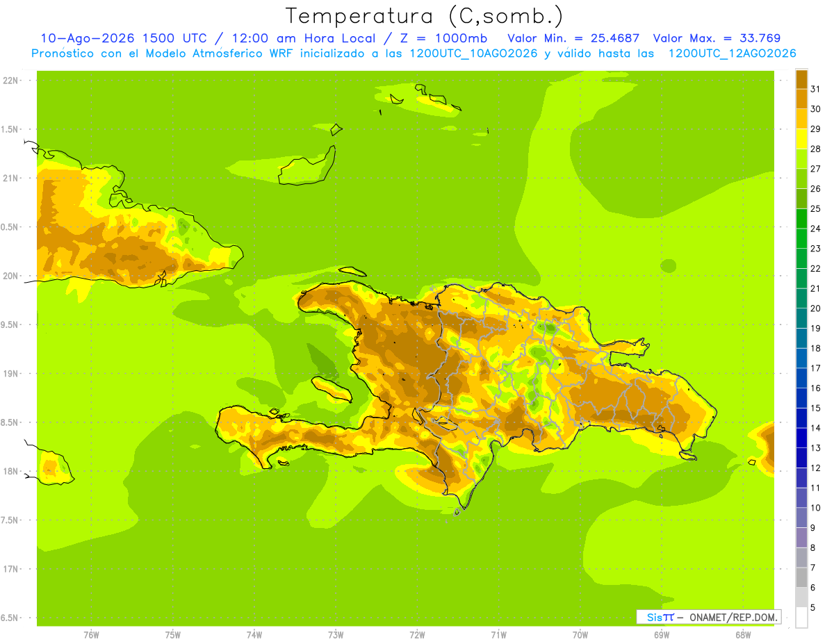Viewport: 834px width, 644px height.
Task: Click the '70W' longitude label
Action: point(580,635)
